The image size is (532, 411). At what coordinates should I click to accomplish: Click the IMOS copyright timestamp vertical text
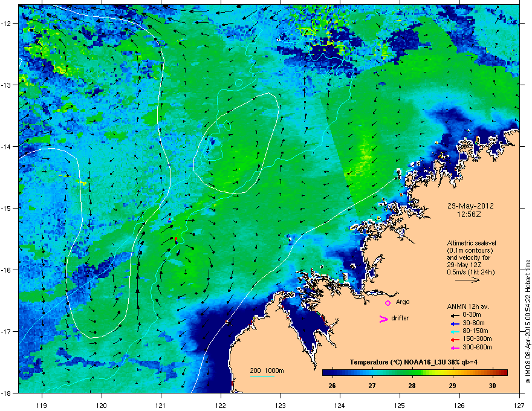pyautogui.click(x=528, y=322)
